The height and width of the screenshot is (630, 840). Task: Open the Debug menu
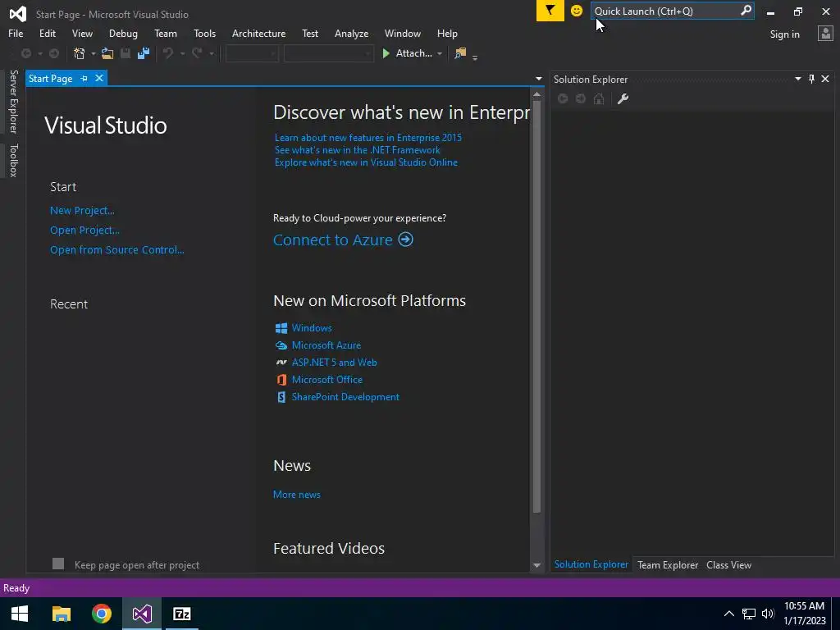[123, 33]
